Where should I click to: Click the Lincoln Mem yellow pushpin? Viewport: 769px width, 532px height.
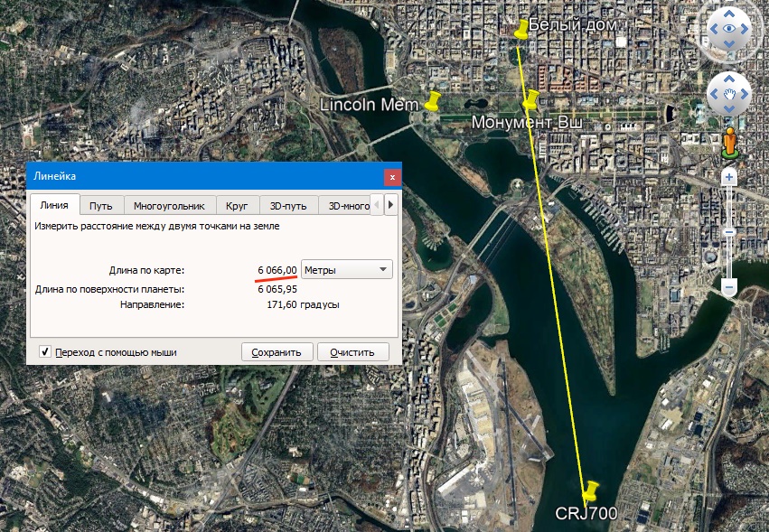(432, 101)
